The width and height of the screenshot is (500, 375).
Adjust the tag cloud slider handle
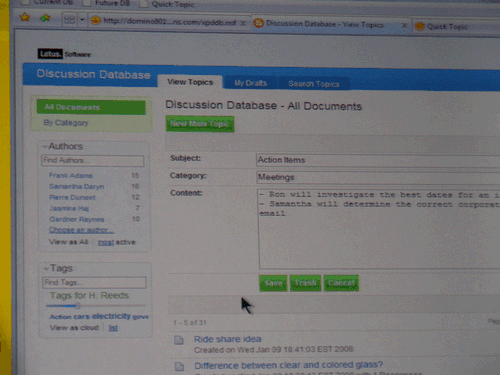[x=78, y=305]
